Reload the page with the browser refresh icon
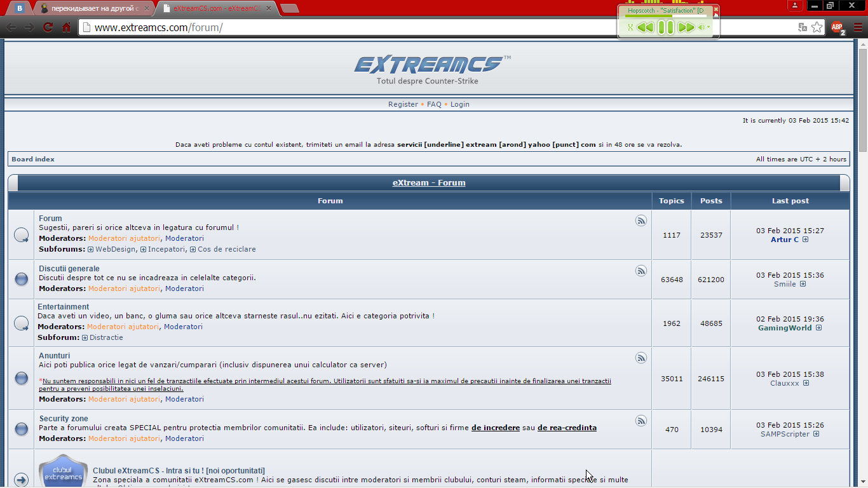 point(48,27)
